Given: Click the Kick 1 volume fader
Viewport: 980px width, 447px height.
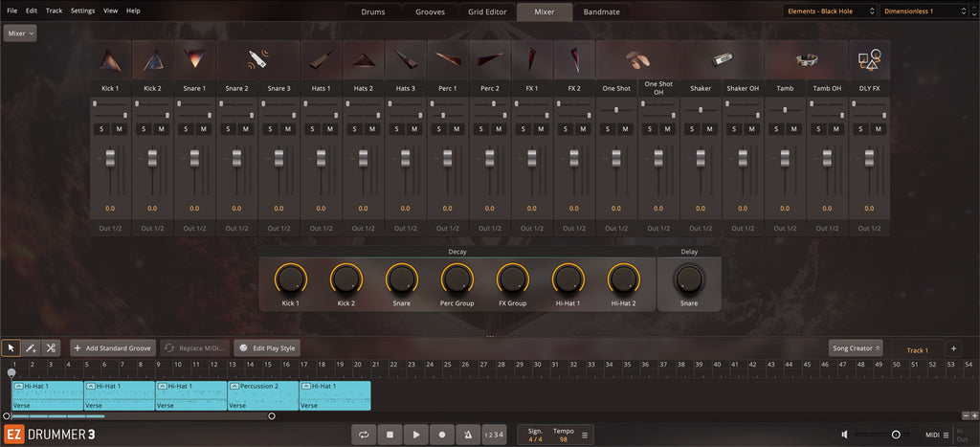Looking at the screenshot, I should [111, 158].
